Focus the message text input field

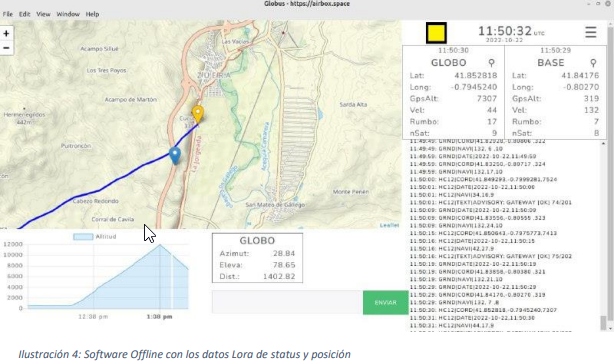tap(287, 302)
